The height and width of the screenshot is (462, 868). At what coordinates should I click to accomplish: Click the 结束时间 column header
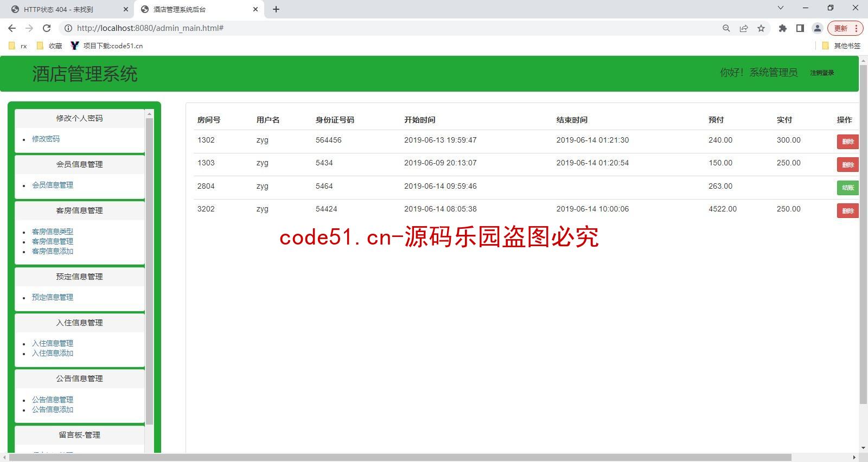coord(572,120)
